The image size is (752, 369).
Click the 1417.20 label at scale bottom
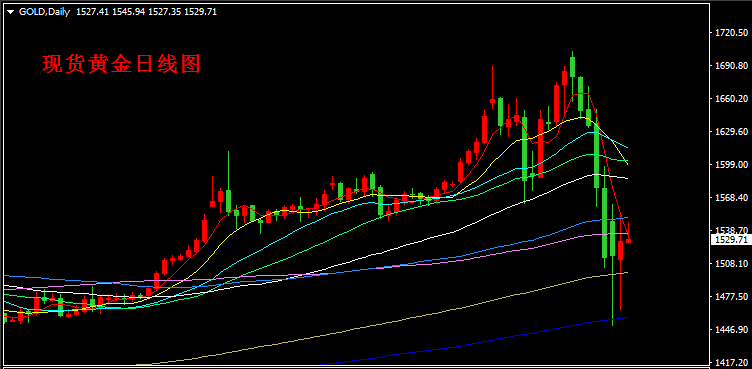[731, 362]
